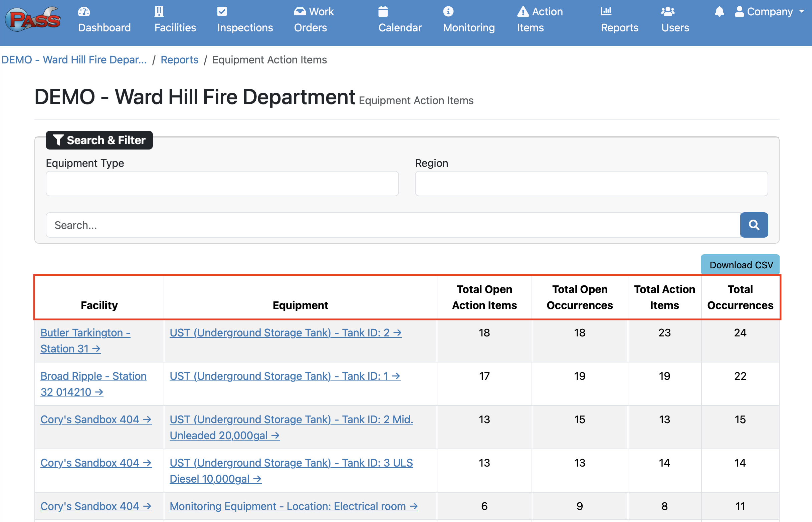Screen dimensions: 812x522
Task: Click Reports breadcrumb link
Action: coord(179,60)
